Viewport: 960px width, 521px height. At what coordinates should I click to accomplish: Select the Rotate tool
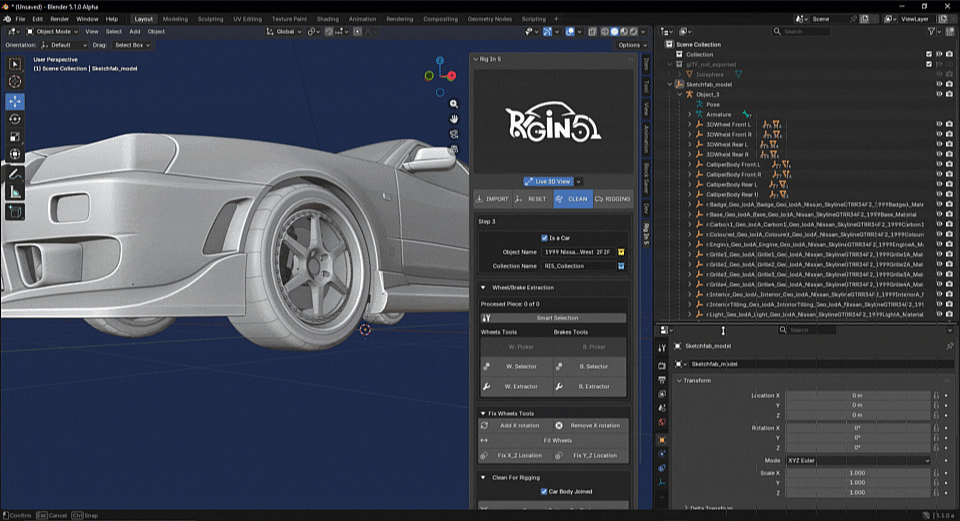coord(15,119)
